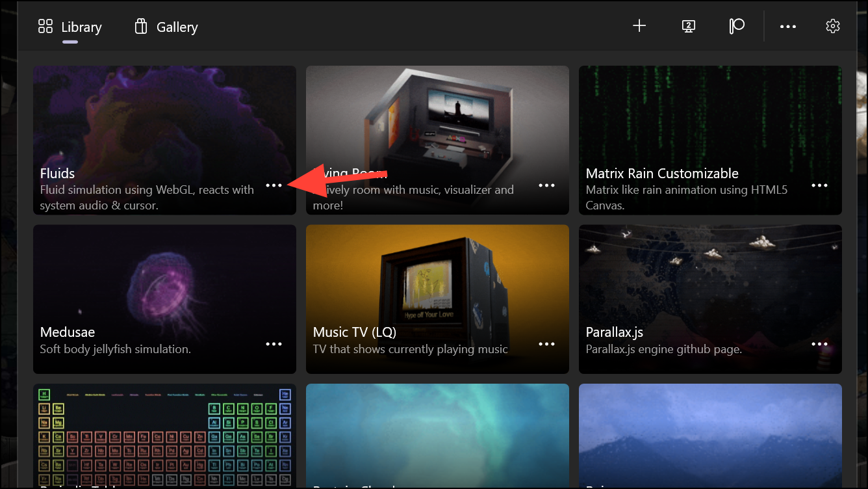
Task: Select the Music TV (LQ) wallpaper thumbnail
Action: point(437,299)
